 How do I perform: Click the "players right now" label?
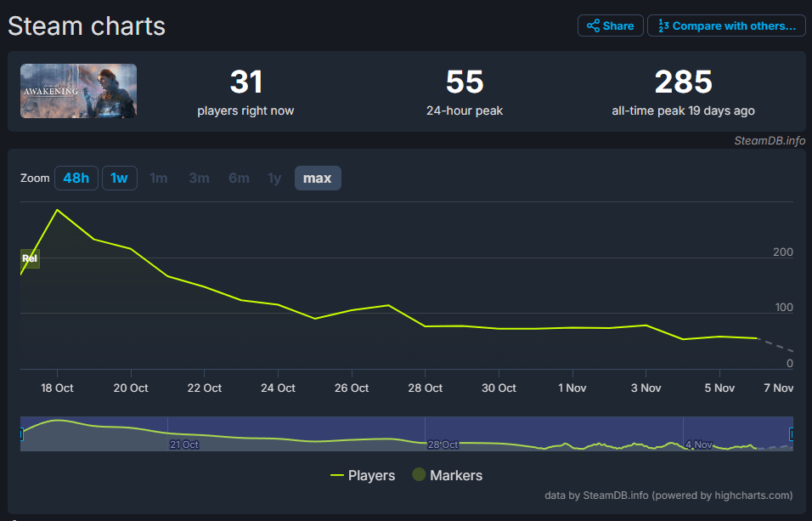[245, 111]
